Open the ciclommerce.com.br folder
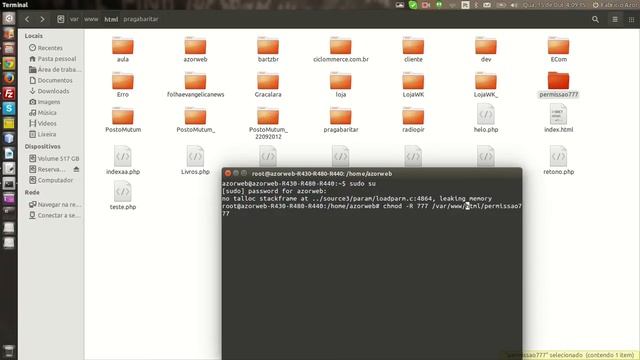Viewport: 640px width, 360px height. [x=340, y=49]
